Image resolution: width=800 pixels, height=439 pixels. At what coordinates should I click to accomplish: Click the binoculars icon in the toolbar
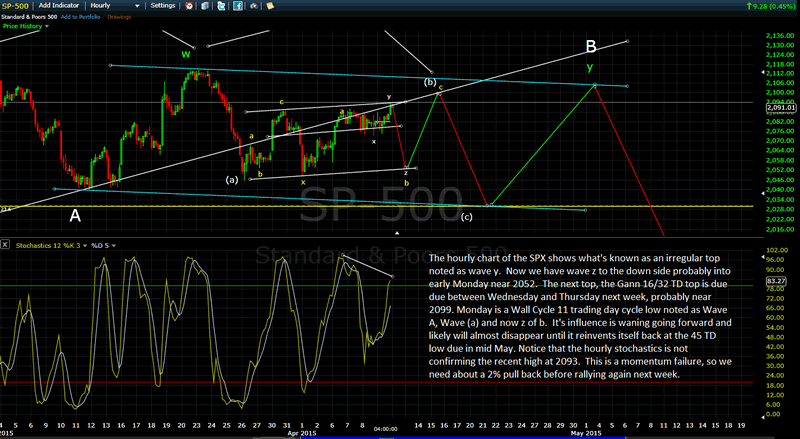pyautogui.click(x=254, y=6)
